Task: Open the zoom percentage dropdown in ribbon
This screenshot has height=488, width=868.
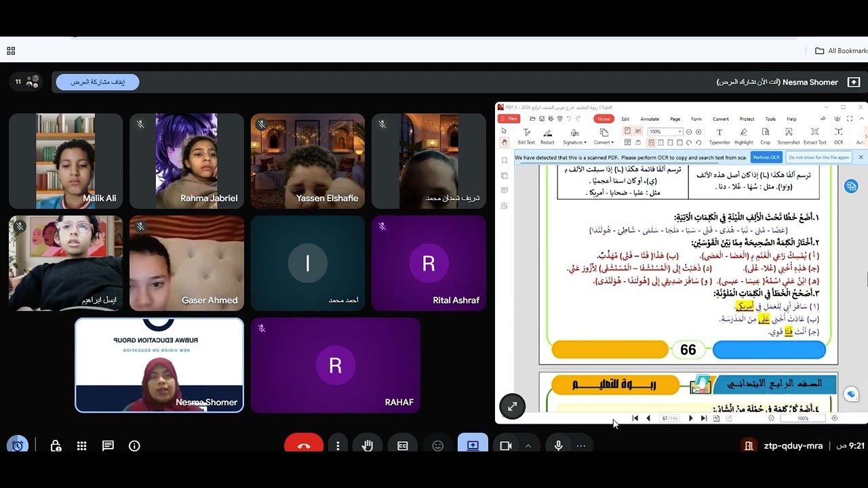Action: [x=665, y=131]
